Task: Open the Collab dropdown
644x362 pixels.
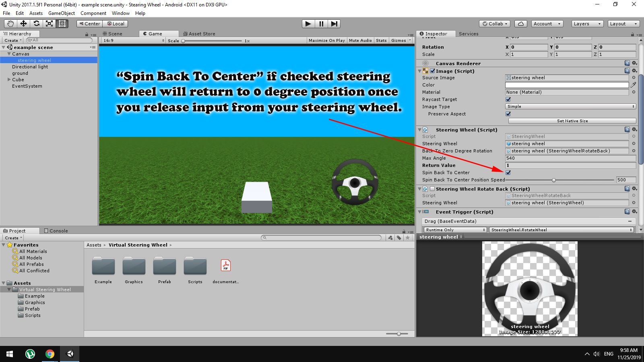Action: (495, 24)
